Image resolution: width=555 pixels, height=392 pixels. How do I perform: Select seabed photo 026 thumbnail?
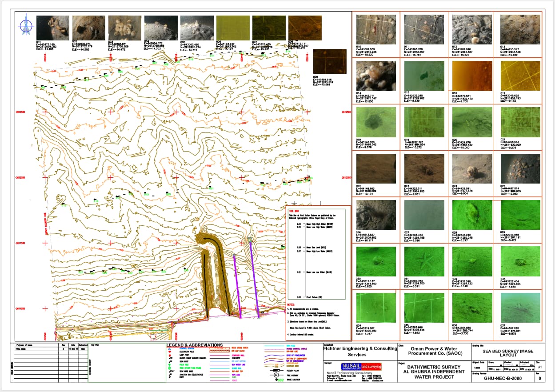[376, 215]
